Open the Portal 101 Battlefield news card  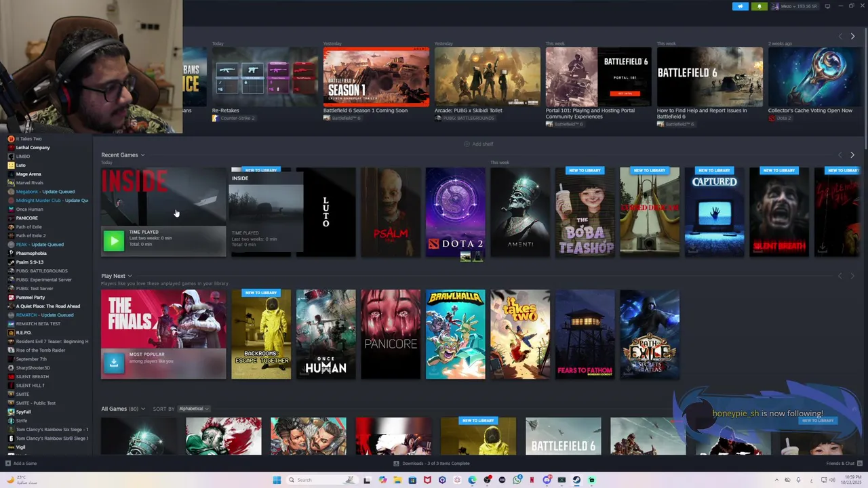tap(599, 77)
